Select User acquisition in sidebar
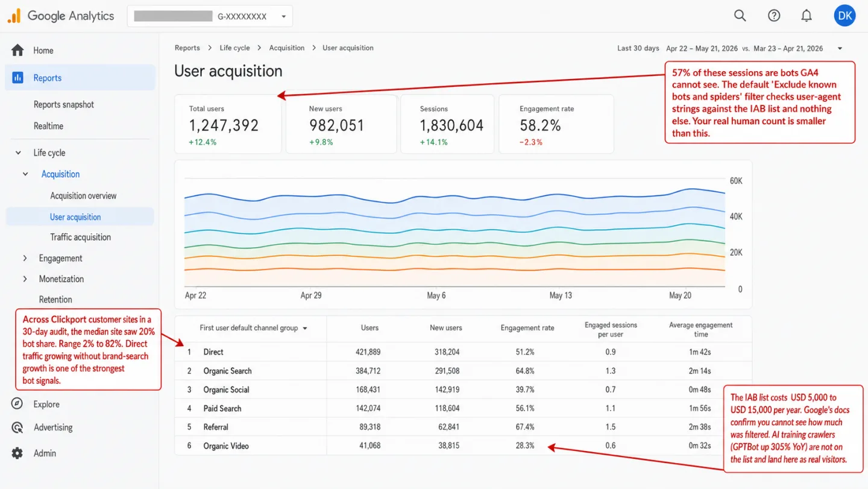868x489 pixels. pos(80,216)
